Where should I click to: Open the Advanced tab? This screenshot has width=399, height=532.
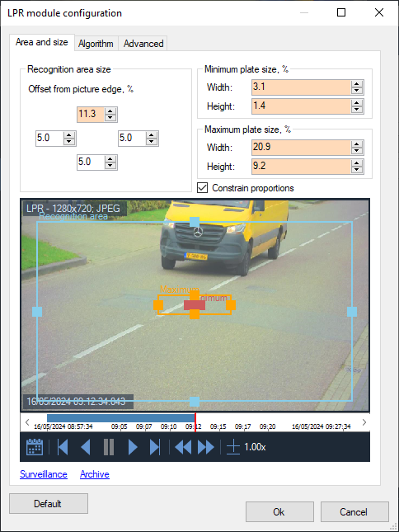(143, 44)
